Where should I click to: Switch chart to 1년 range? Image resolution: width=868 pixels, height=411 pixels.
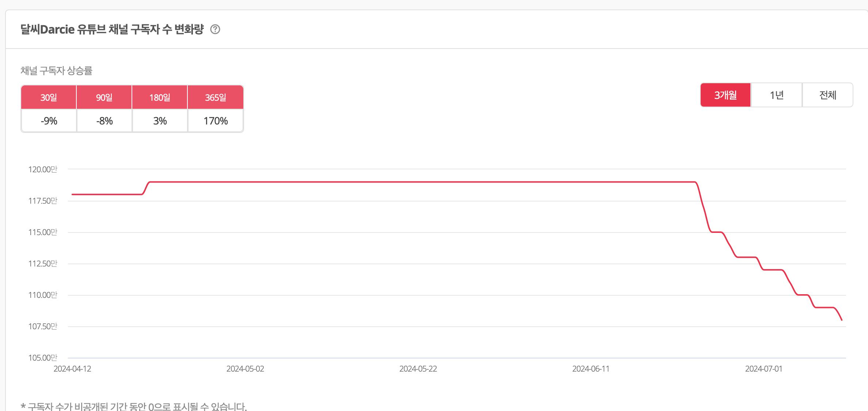point(777,95)
